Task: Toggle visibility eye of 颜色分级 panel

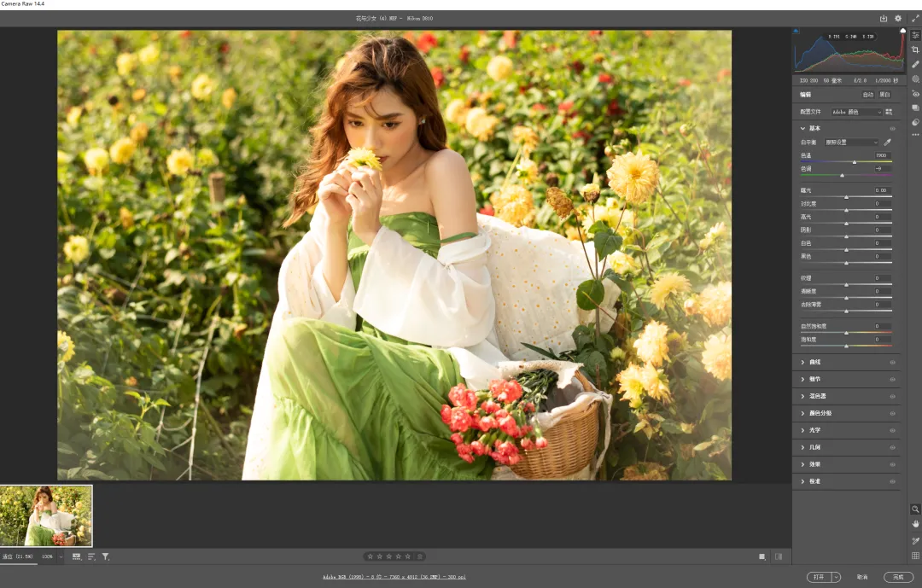Action: (893, 413)
